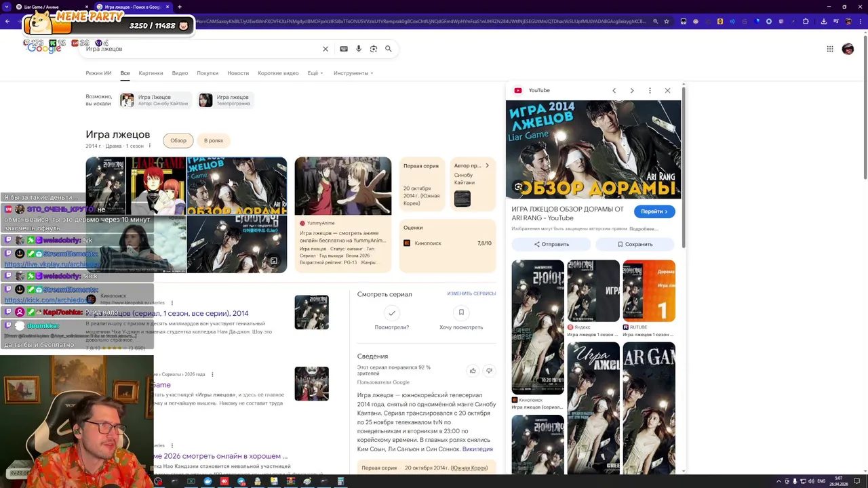868x488 pixels.
Task: Expand the 'Ещё' search filter dropdown
Action: 315,73
